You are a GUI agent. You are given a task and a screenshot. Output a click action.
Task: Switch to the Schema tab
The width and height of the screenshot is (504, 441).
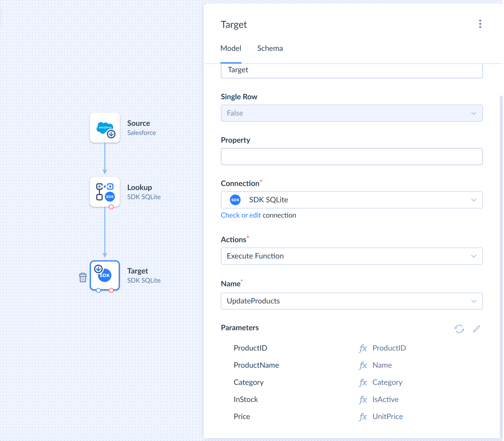(270, 48)
